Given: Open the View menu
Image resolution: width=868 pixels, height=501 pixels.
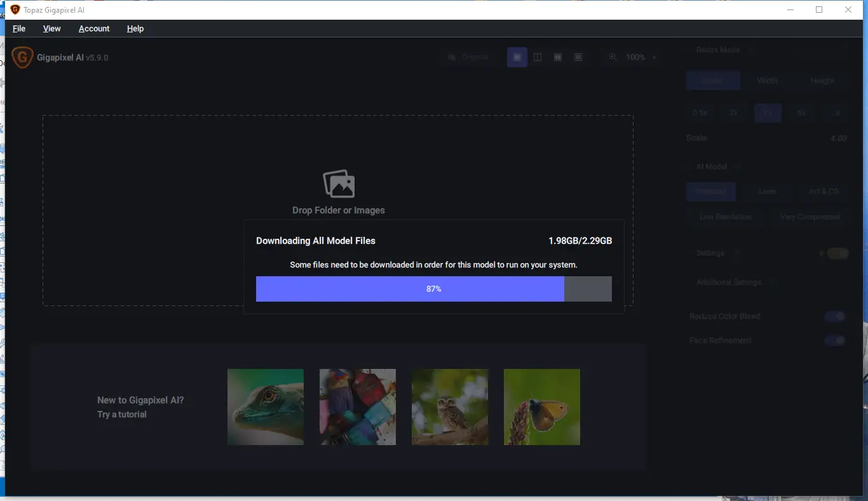Looking at the screenshot, I should tap(52, 29).
